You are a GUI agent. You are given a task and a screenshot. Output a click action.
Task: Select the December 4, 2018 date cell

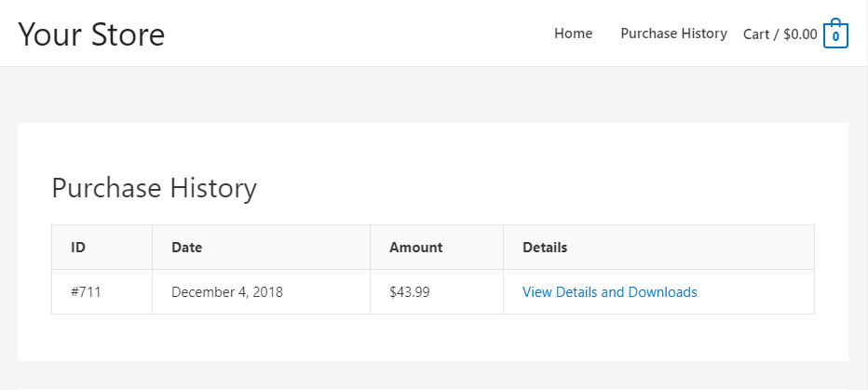(262, 292)
